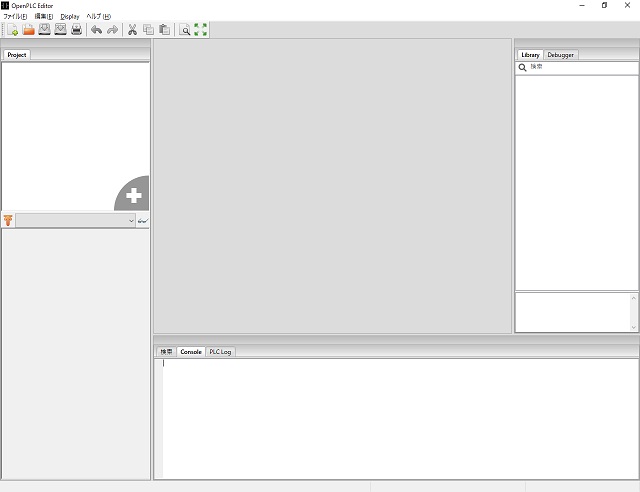Select the Console tab

[x=191, y=352]
